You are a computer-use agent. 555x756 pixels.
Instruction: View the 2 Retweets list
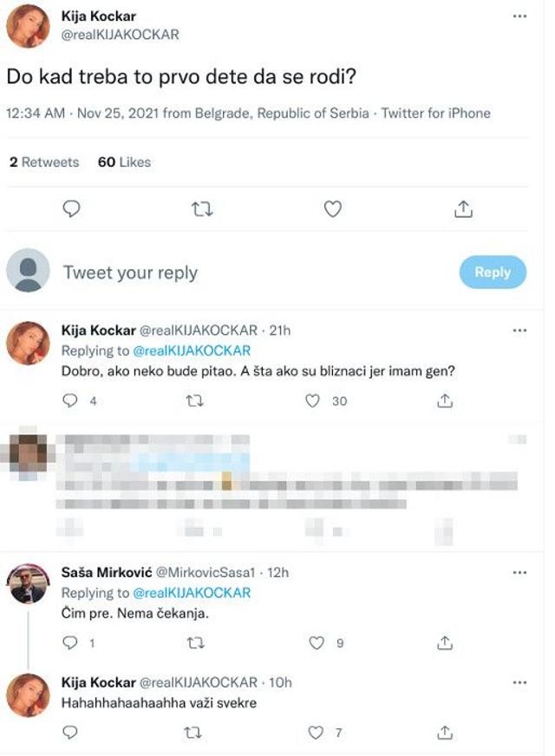pos(43,162)
